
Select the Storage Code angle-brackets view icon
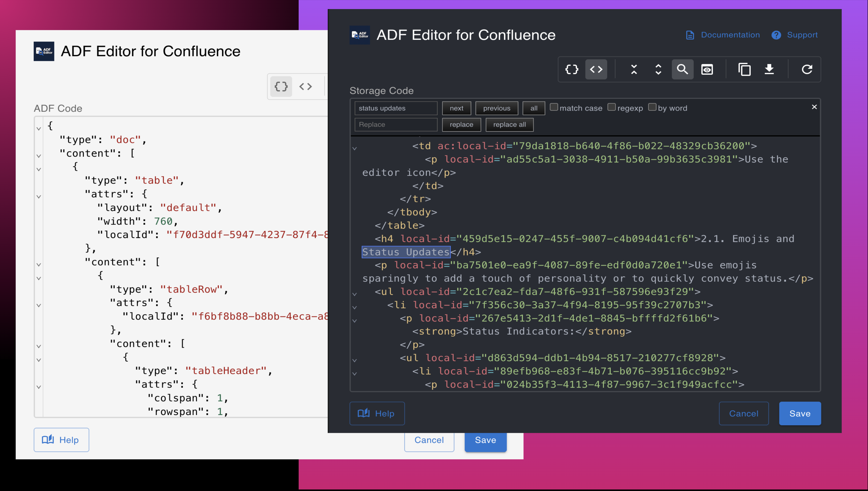pyautogui.click(x=596, y=69)
